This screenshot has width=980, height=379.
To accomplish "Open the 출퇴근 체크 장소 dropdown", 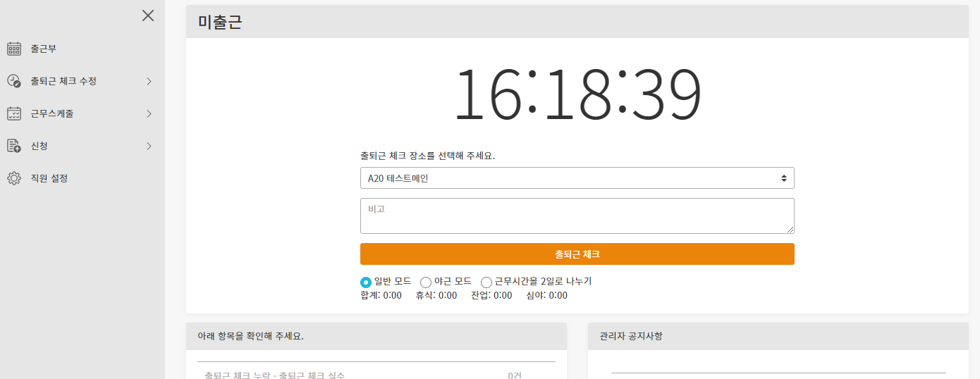I will point(577,178).
